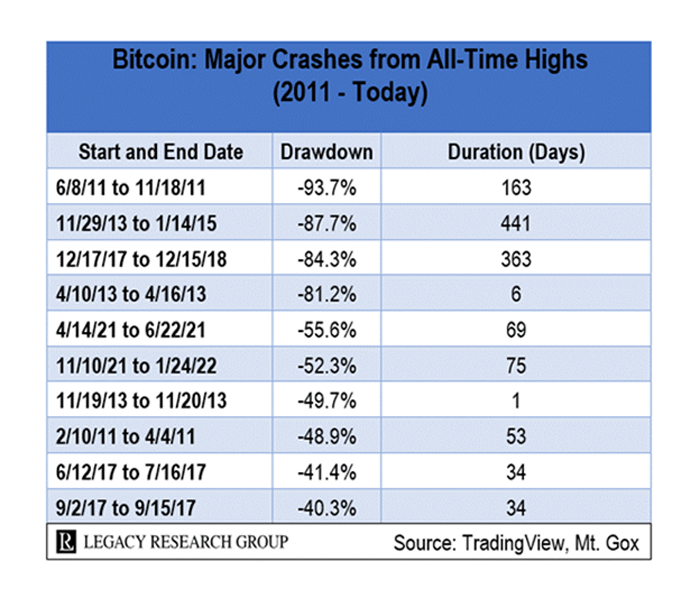Select the -40.3% drawdown value
The image size is (700, 592).
pos(326,507)
